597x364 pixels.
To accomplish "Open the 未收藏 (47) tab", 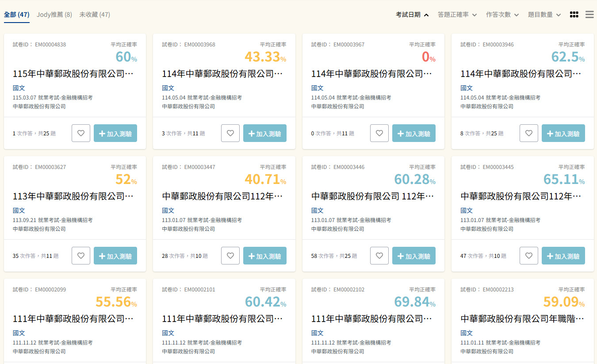I will click(x=95, y=15).
